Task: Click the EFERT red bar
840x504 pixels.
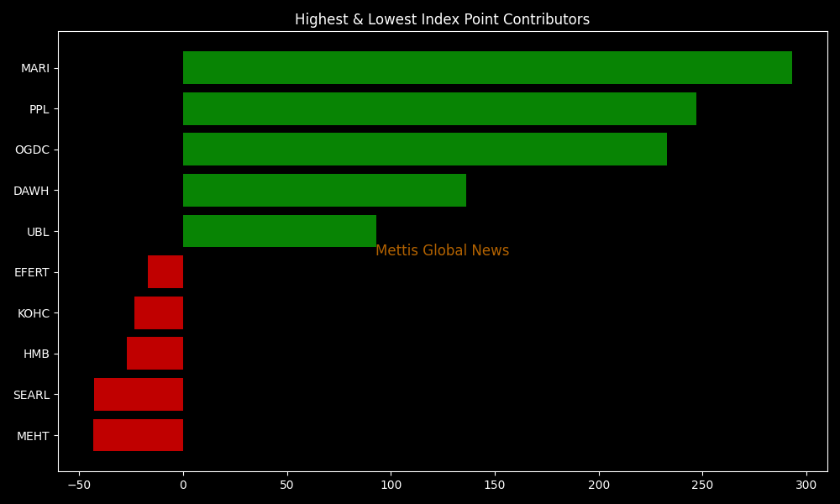Action: pos(165,272)
